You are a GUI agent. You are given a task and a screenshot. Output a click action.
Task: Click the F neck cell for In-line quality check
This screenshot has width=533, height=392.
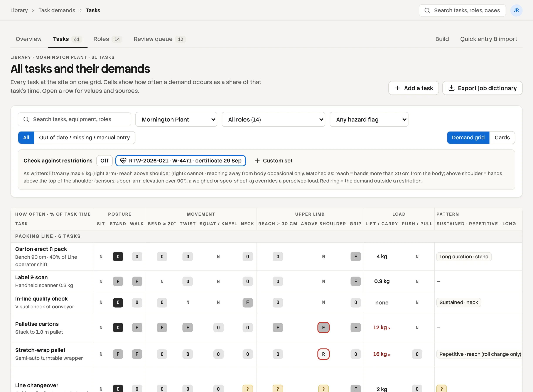pos(247,302)
